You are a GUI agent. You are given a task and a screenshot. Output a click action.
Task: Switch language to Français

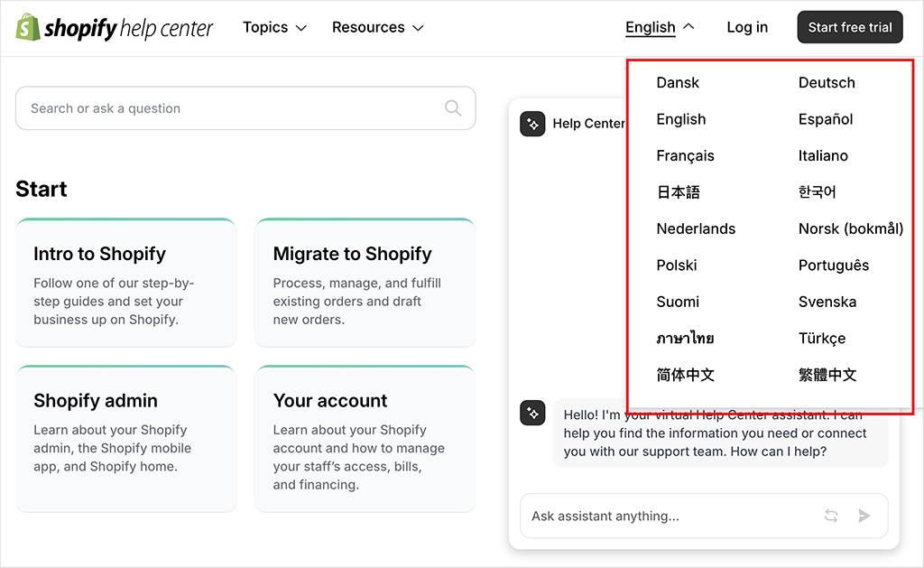(x=685, y=155)
